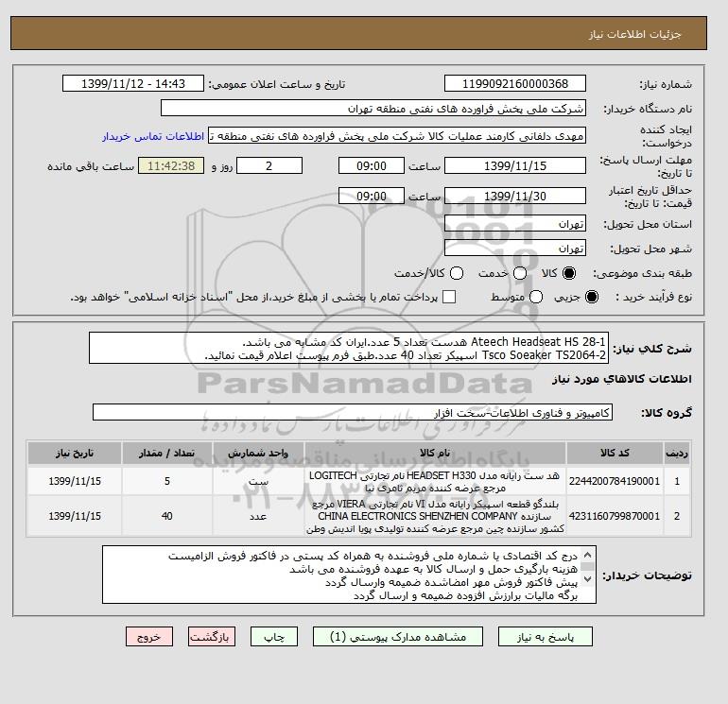The width and height of the screenshot is (728, 704).
Task: Click the price validity time 09:00 field
Action: [x=371, y=196]
